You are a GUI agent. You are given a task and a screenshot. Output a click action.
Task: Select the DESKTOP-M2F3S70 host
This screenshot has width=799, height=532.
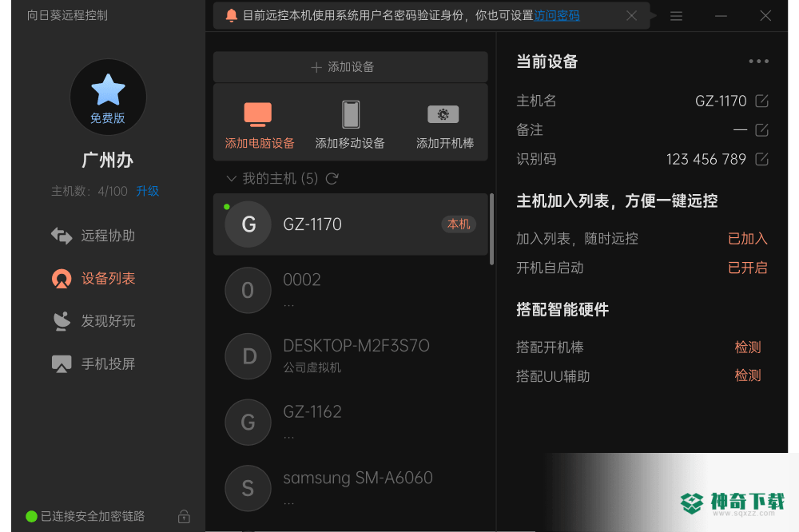tap(351, 356)
